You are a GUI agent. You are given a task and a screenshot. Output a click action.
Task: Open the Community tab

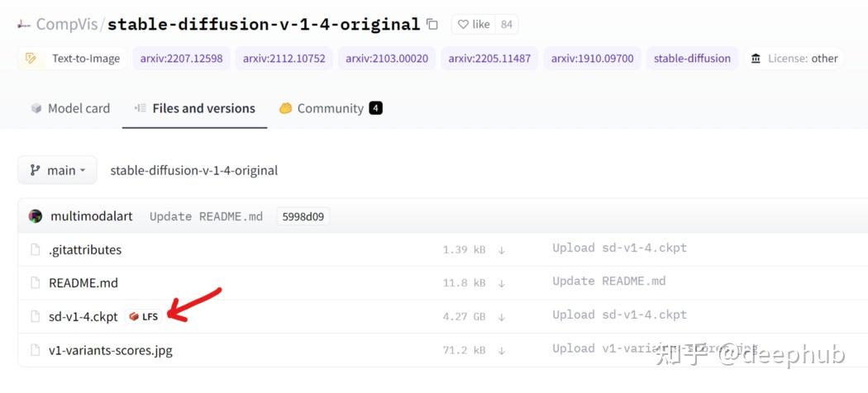tap(330, 108)
